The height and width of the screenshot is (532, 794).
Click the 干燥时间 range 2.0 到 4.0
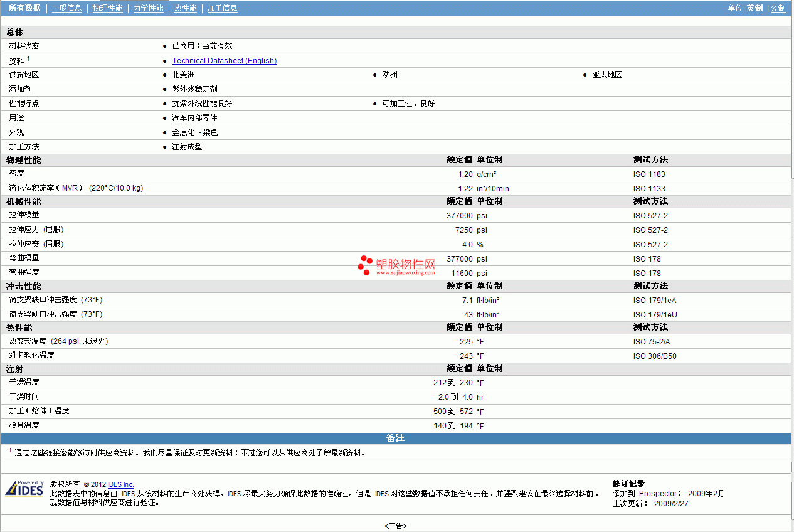[x=455, y=397]
